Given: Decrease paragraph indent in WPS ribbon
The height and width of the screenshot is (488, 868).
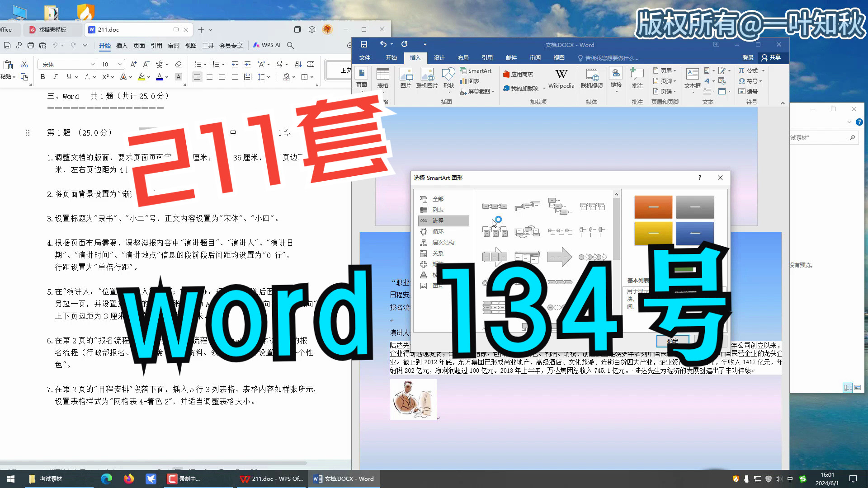Looking at the screenshot, I should pos(235,64).
